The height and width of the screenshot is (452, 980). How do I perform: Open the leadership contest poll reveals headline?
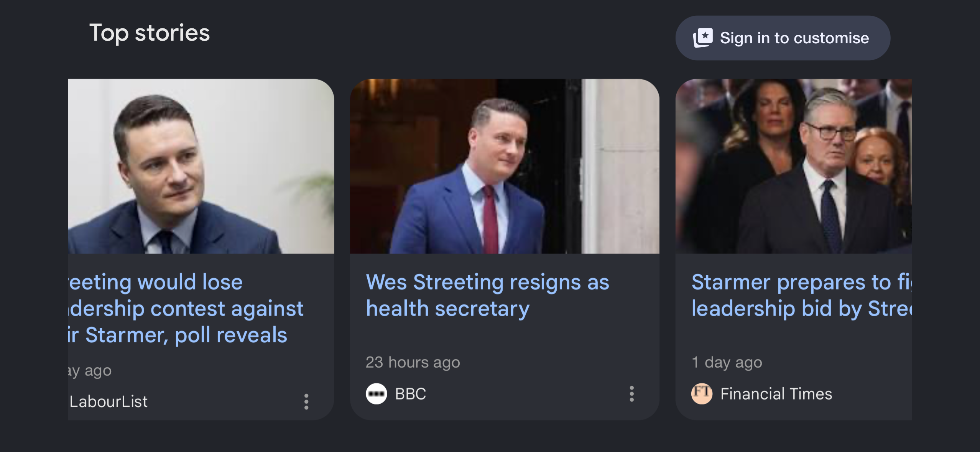tap(186, 308)
